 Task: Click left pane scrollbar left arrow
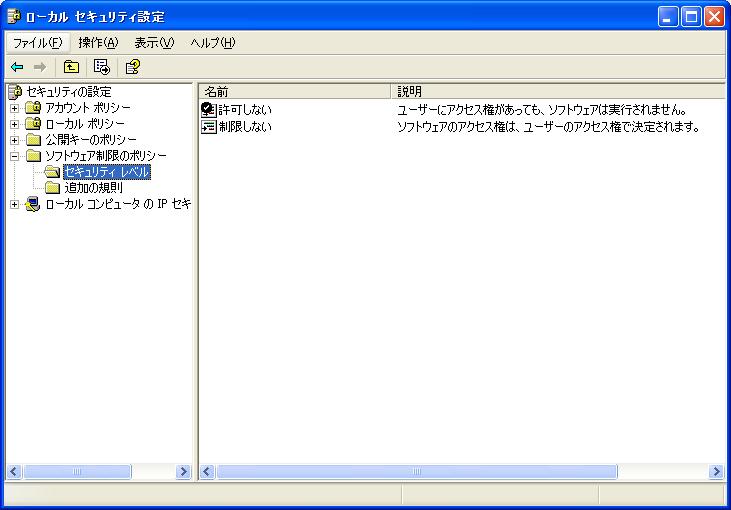pos(14,472)
